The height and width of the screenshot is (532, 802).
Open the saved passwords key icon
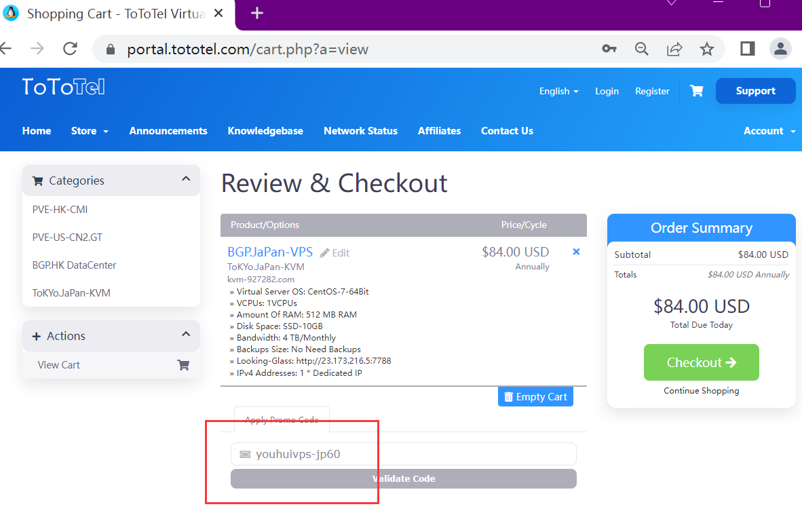(x=609, y=49)
